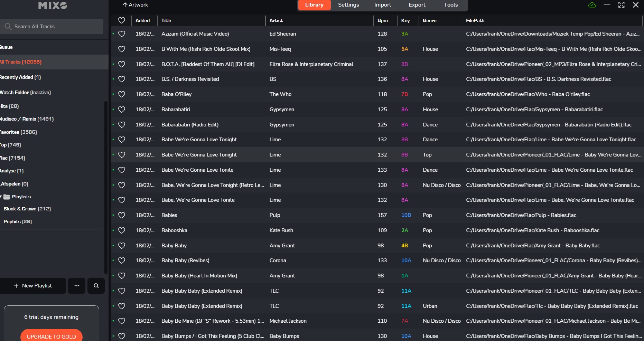
Task: Create a New Playlist
Action: tap(33, 286)
